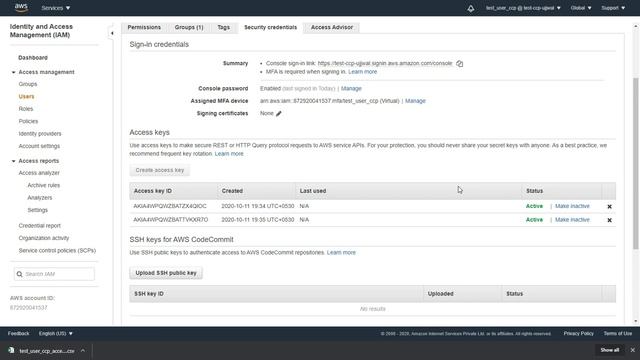Manage the assigned MFA device
Screen dimensions: 640x360
(415, 101)
